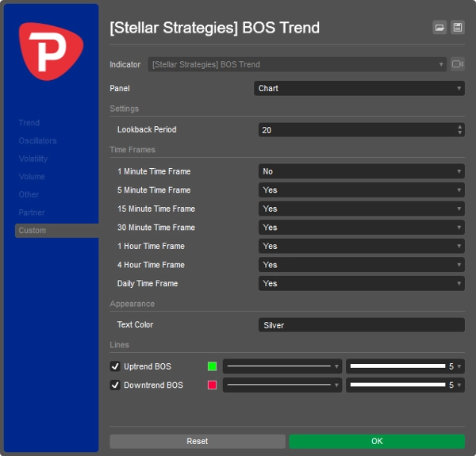Select the Trend category
Screen dimensions: 476x456
coord(29,123)
